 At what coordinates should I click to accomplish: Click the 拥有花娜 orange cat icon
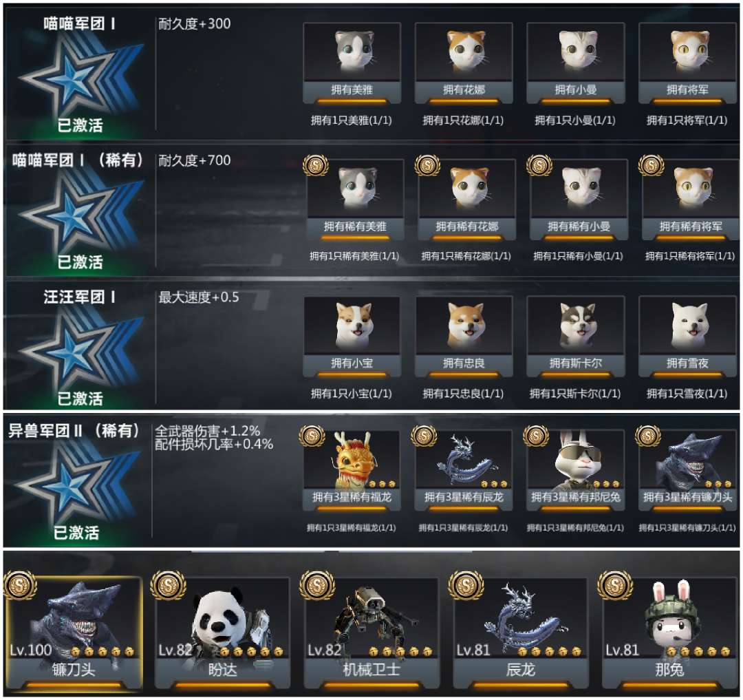pos(464,63)
